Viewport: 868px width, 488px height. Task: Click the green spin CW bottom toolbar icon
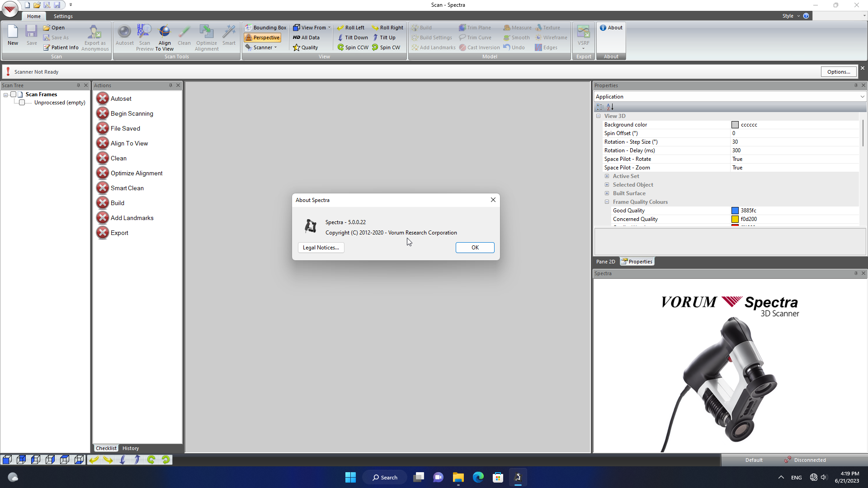pyautogui.click(x=166, y=460)
